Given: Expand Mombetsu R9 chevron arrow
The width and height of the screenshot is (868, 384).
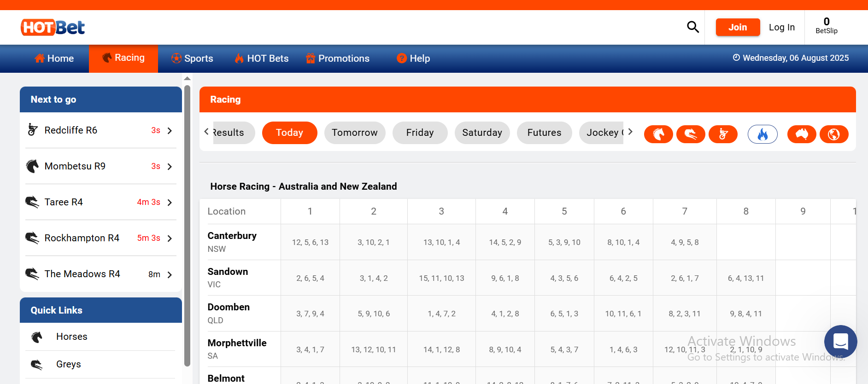Looking at the screenshot, I should (170, 166).
